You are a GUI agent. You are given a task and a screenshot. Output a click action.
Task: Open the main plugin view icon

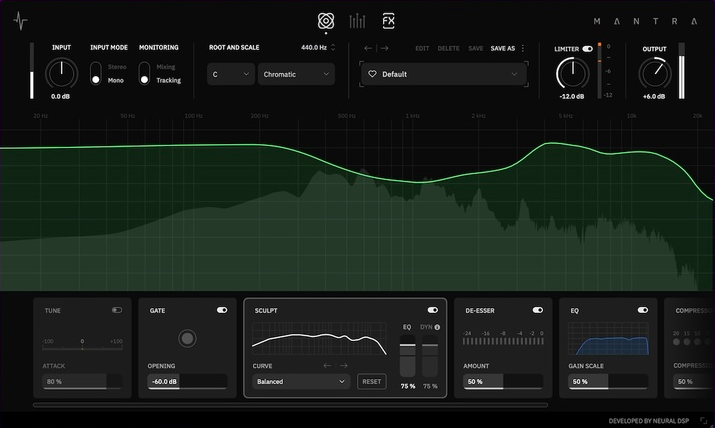(326, 21)
